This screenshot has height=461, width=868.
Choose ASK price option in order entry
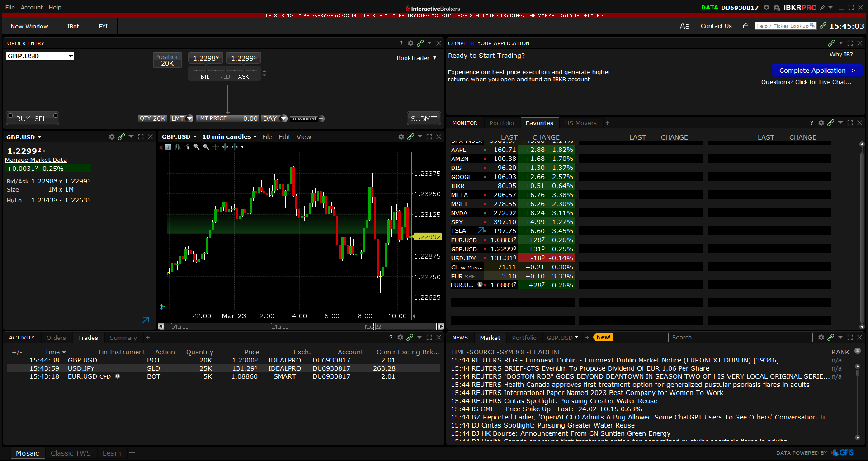243,77
